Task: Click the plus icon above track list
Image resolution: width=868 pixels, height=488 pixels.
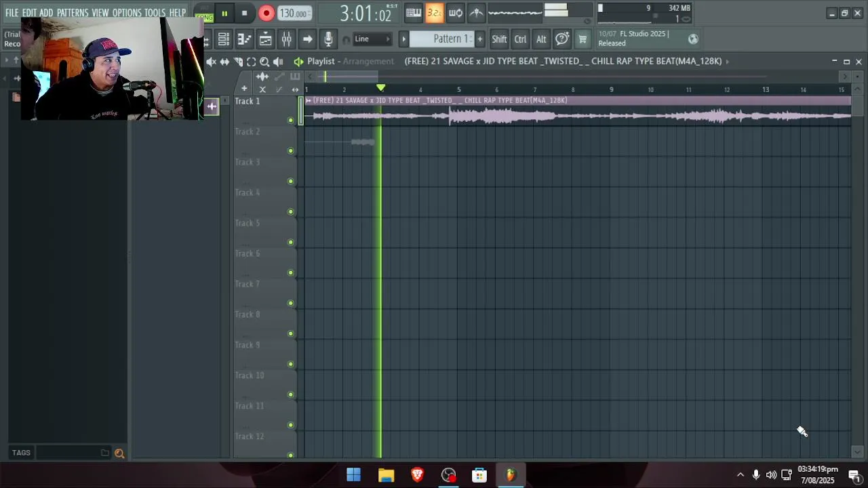Action: click(244, 89)
